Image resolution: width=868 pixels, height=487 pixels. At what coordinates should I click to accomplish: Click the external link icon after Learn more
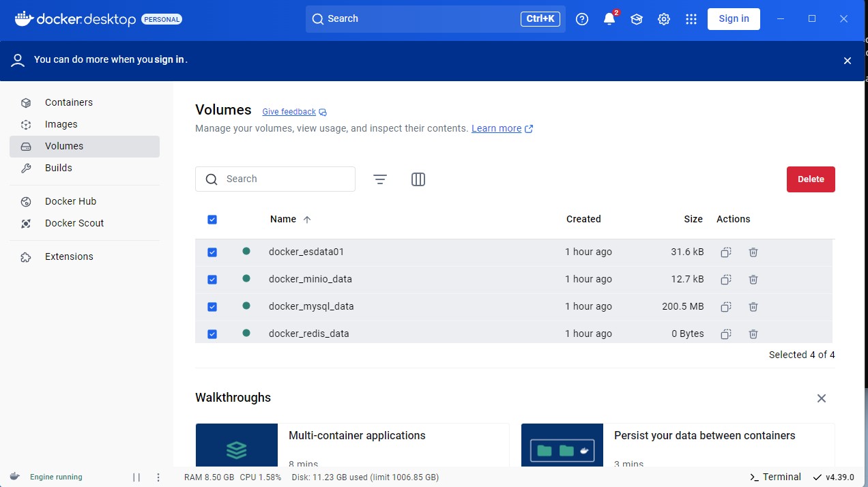click(x=529, y=129)
